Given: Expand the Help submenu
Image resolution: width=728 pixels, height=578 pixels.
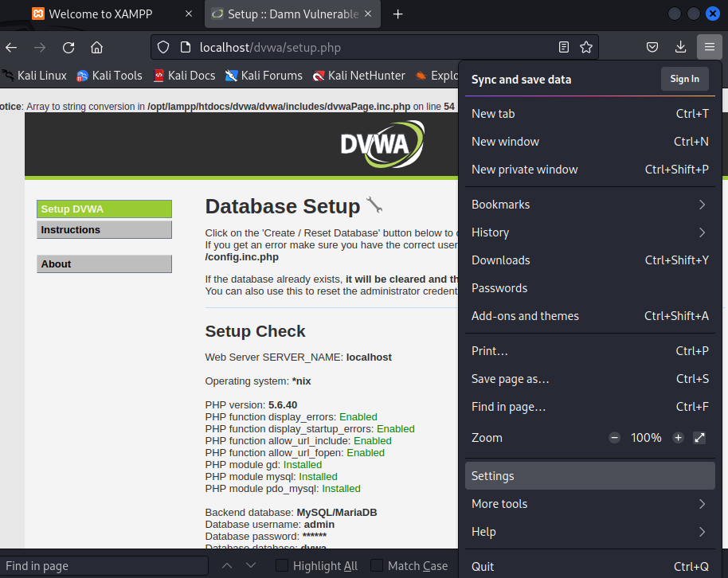Looking at the screenshot, I should (x=589, y=532).
